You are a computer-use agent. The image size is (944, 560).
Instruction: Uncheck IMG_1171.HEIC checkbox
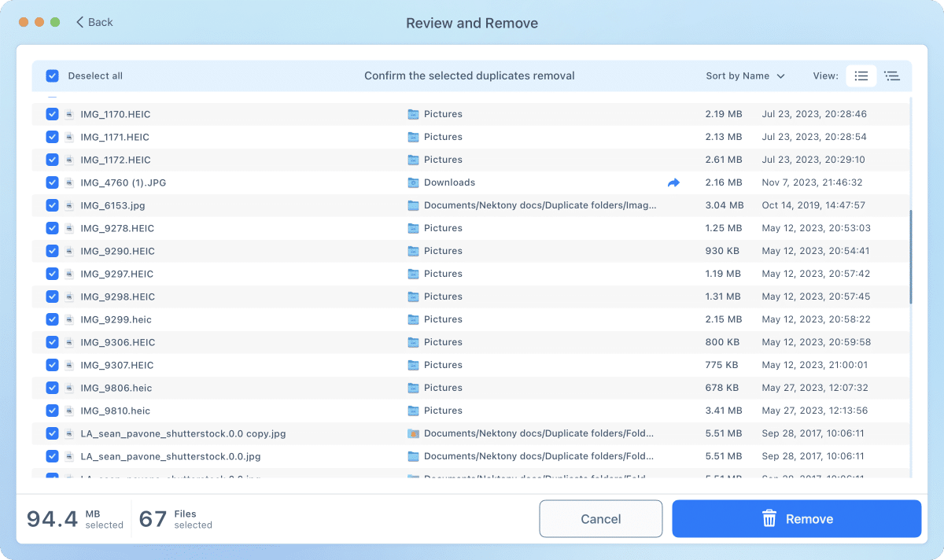[x=53, y=137]
